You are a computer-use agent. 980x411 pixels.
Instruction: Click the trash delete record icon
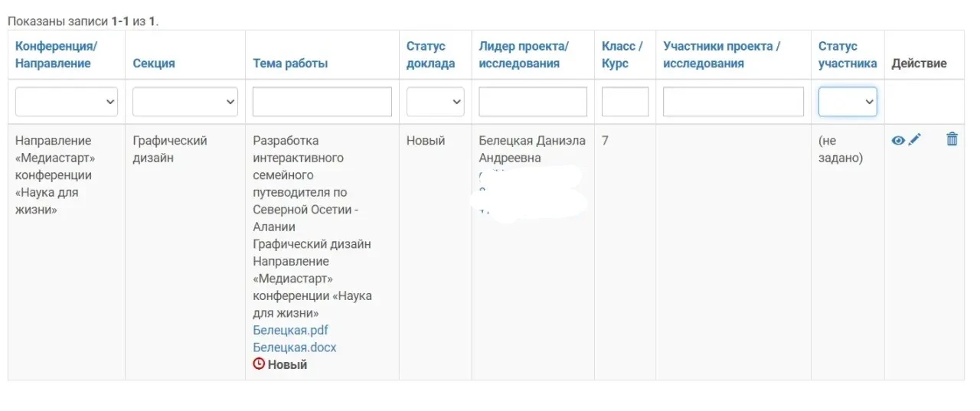point(952,139)
